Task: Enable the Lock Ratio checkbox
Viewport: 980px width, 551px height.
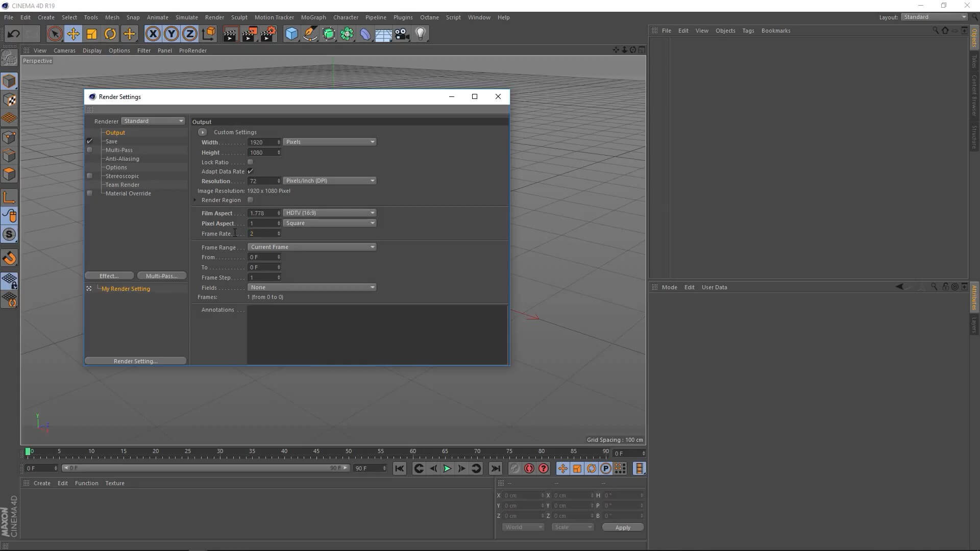Action: coord(250,162)
